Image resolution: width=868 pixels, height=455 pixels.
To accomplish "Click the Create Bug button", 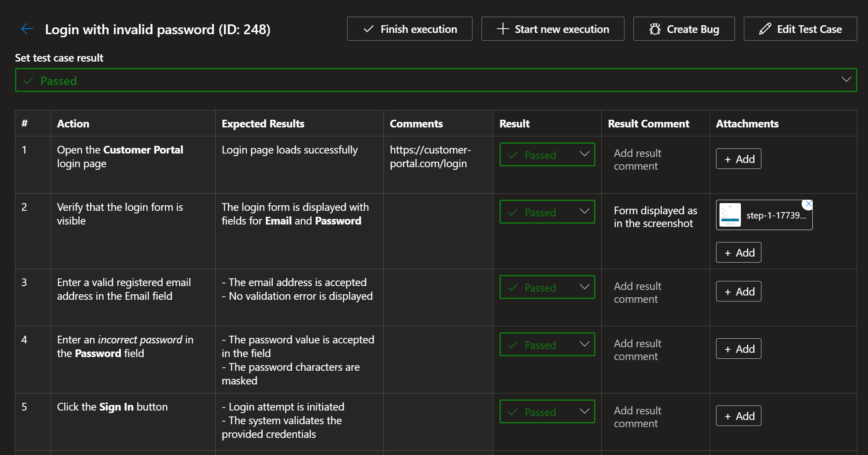I will coord(684,29).
